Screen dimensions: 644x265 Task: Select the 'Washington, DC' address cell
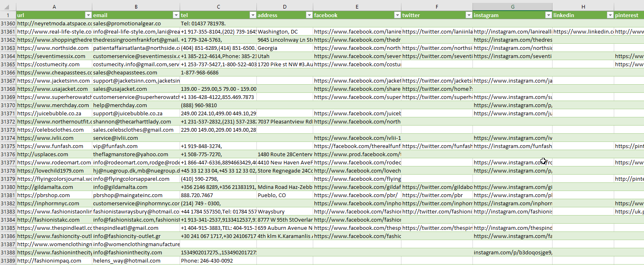pos(285,31)
